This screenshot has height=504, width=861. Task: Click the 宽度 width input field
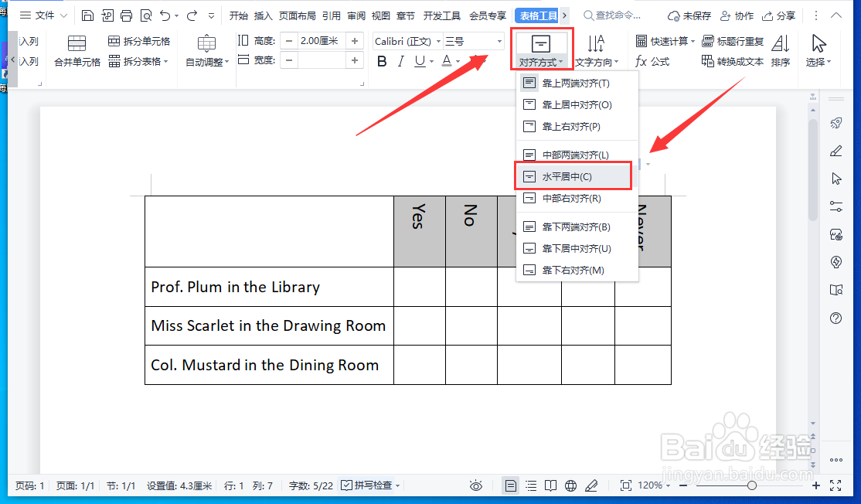coord(322,60)
